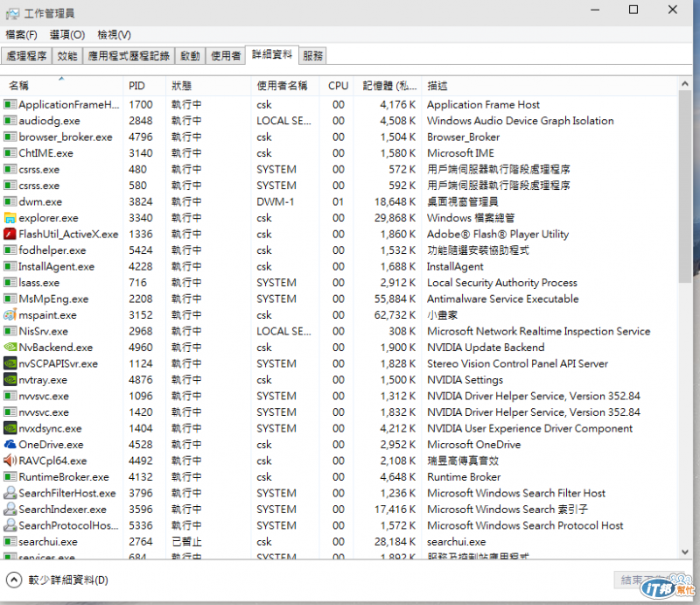Click the 已暫止 status of searchui.exe
This screenshot has height=605, width=700.
186,542
